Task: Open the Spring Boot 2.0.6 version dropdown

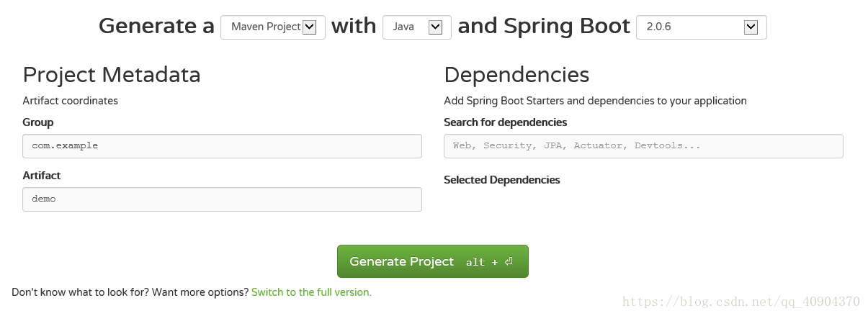Action: click(x=702, y=27)
